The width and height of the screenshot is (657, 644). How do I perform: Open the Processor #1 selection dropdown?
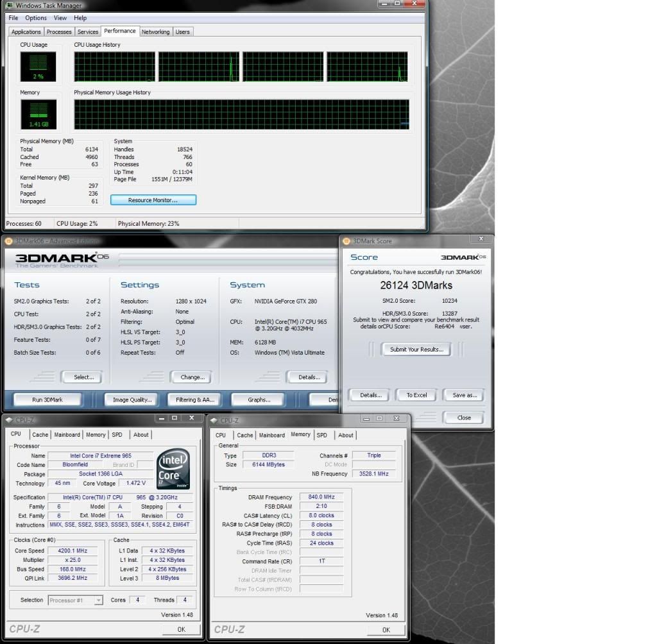click(76, 600)
